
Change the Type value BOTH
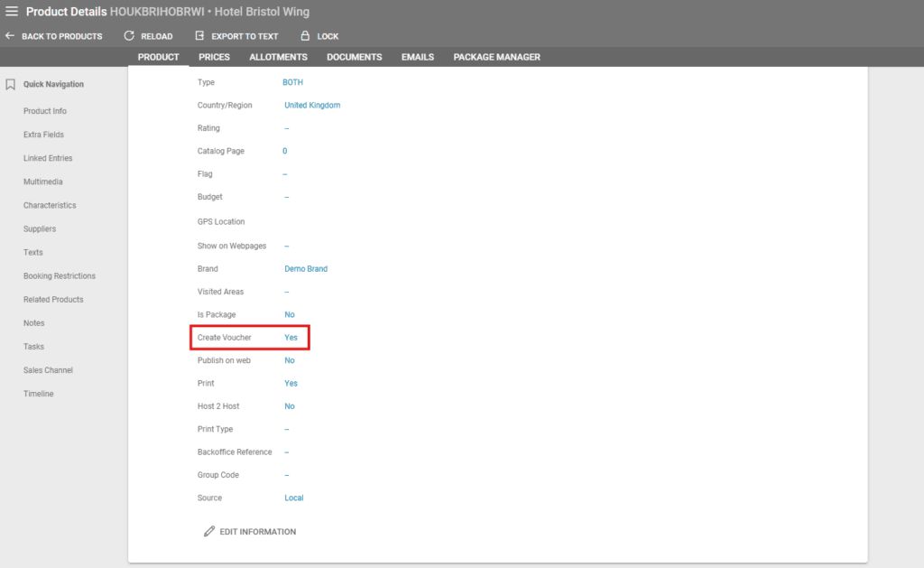click(x=293, y=82)
